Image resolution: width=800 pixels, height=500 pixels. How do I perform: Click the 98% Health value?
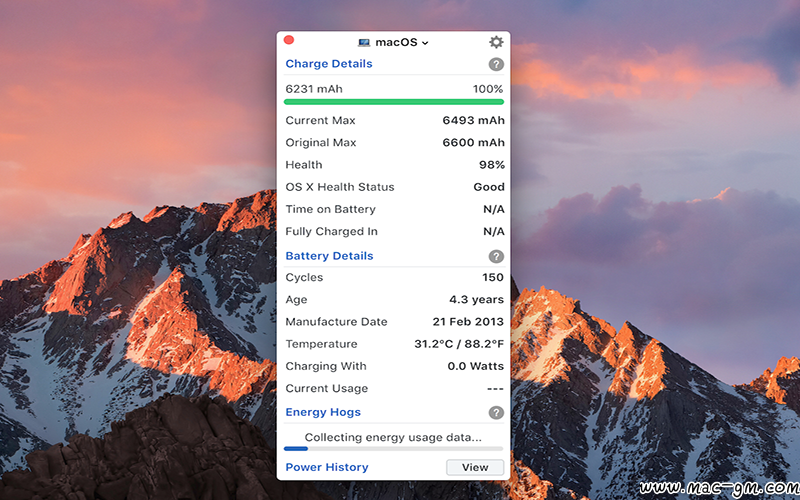[492, 165]
